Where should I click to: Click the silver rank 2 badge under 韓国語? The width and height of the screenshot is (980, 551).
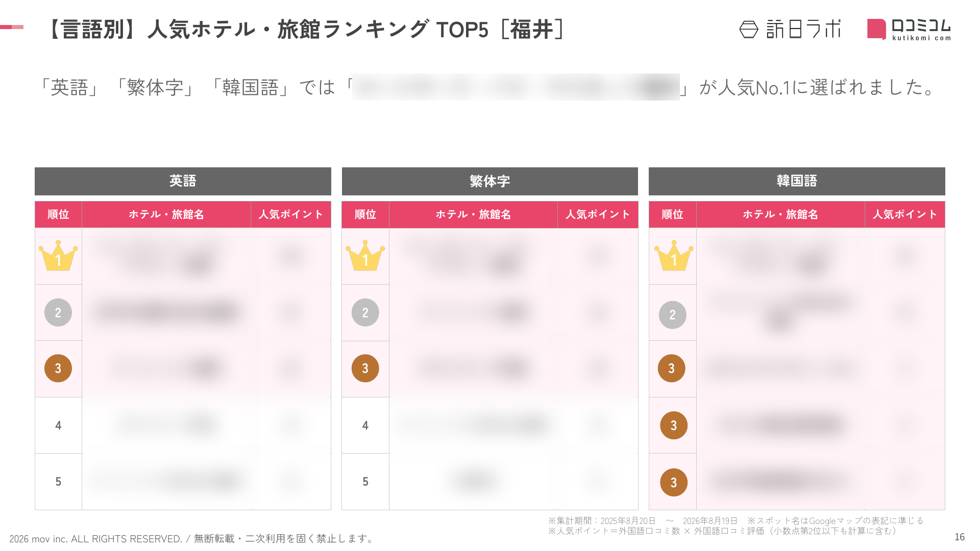pos(672,315)
